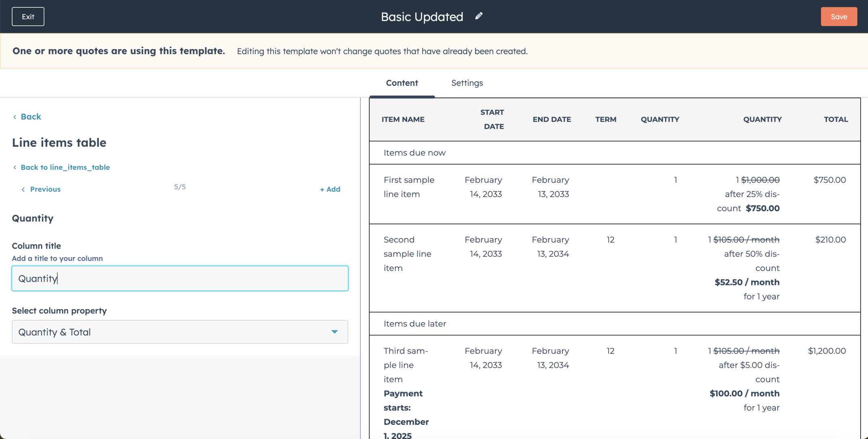The height and width of the screenshot is (439, 868).
Task: Open the Select column property dropdown
Action: pyautogui.click(x=180, y=332)
